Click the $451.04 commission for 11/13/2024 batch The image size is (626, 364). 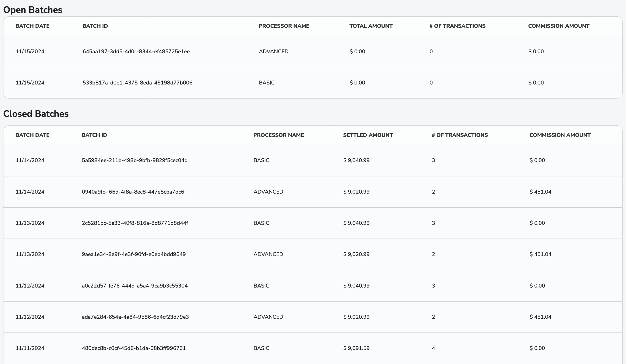click(540, 254)
